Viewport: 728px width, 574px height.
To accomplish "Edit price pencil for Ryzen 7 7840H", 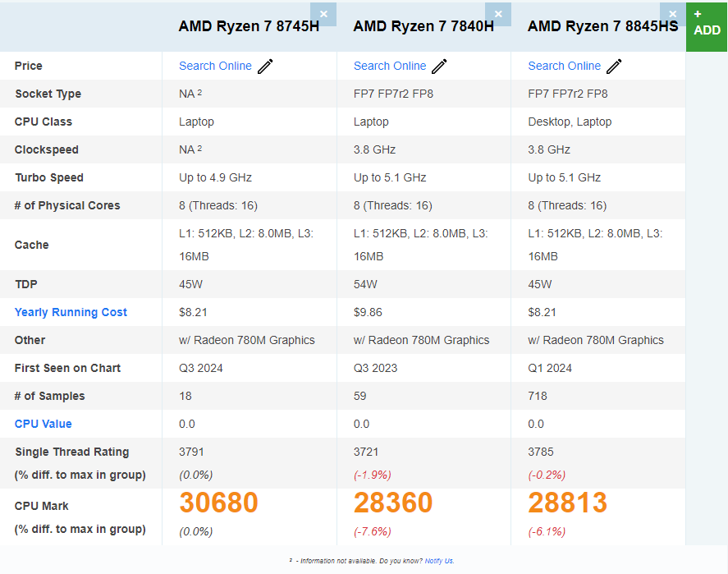I will click(440, 67).
